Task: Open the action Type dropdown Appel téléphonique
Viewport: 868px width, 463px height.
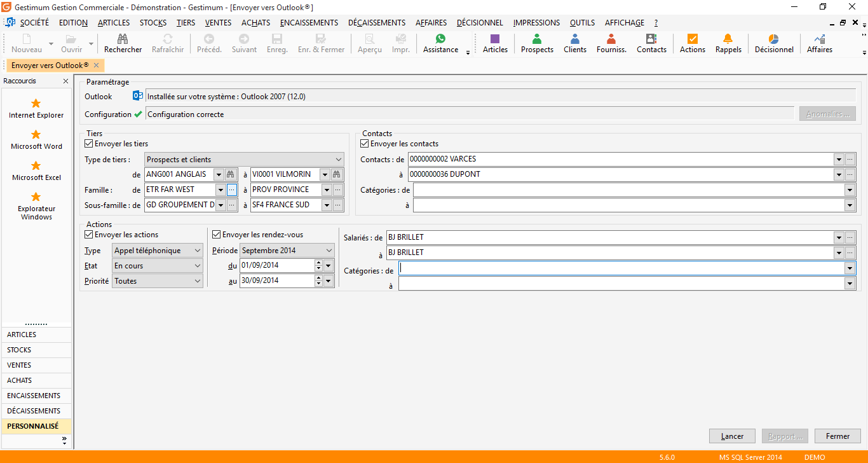Action: tap(158, 251)
